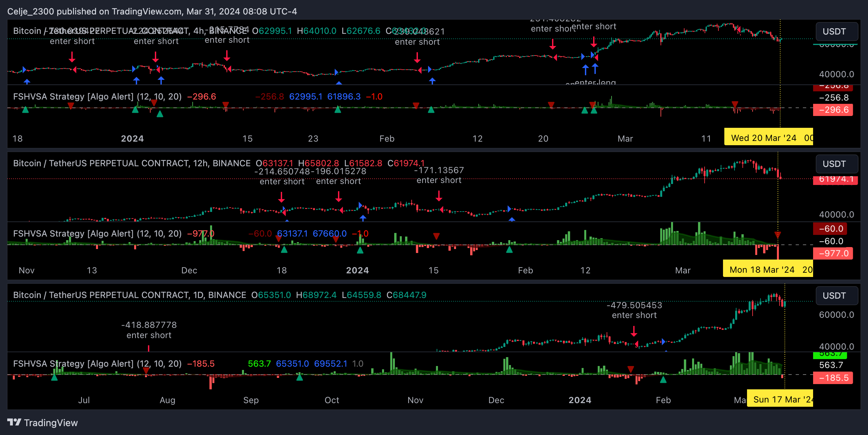
Task: Click the FSHVSA Strategy legend in the 4h pane
Action: 97,97
